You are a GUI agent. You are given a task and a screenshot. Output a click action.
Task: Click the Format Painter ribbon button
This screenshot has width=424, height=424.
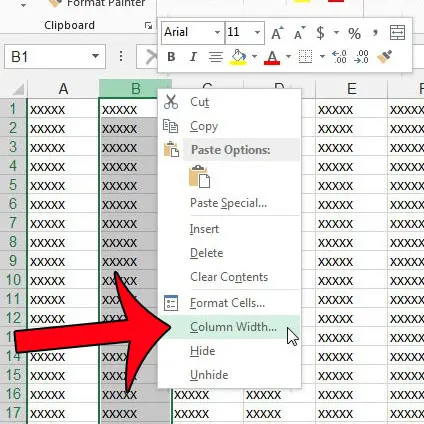click(x=97, y=4)
